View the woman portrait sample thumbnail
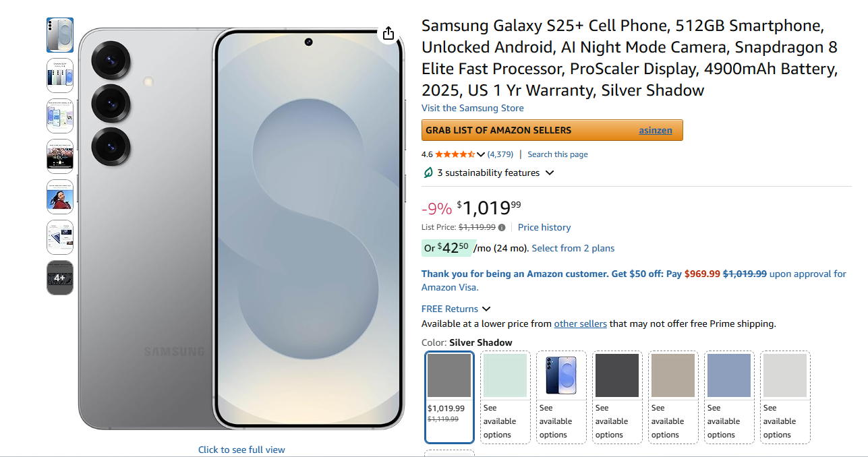The image size is (868, 457). 60,197
